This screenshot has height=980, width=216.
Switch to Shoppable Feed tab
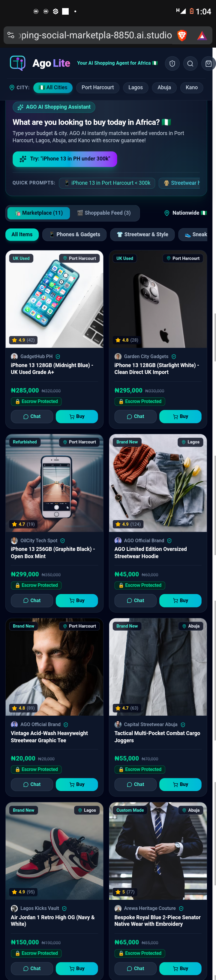(x=103, y=213)
